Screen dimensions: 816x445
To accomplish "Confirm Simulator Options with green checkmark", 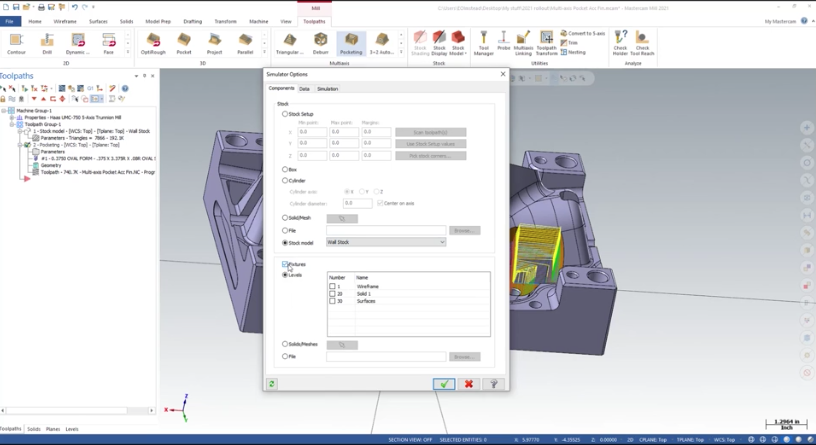I will click(444, 384).
